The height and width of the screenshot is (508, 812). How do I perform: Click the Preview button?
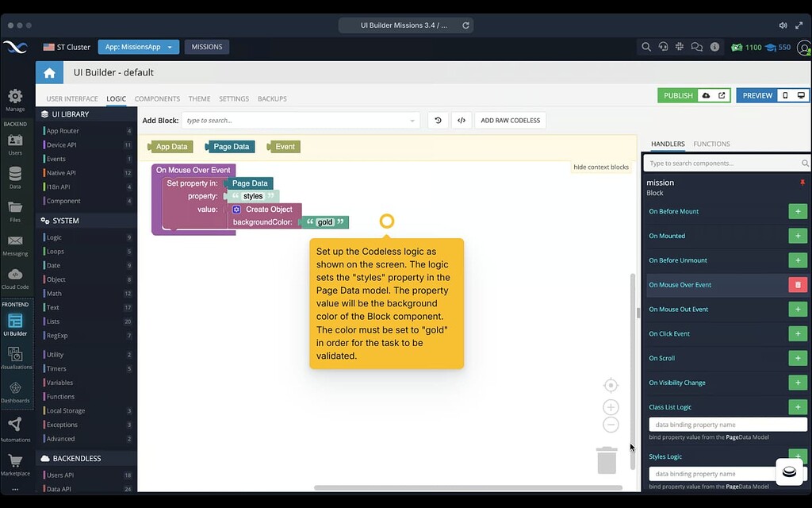pos(757,95)
